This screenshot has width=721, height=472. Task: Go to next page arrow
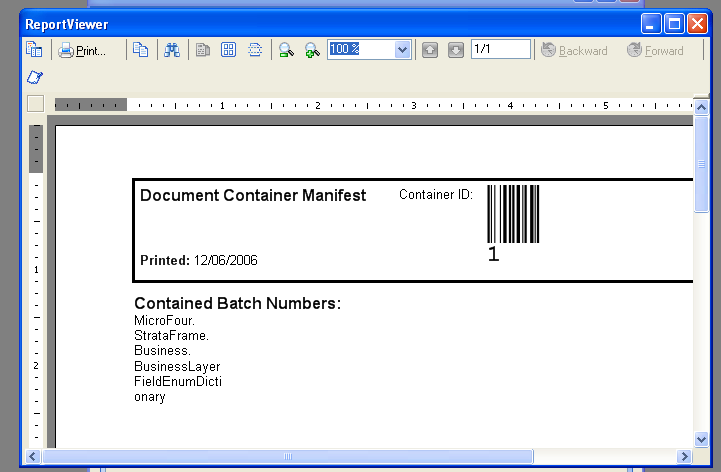coord(456,50)
